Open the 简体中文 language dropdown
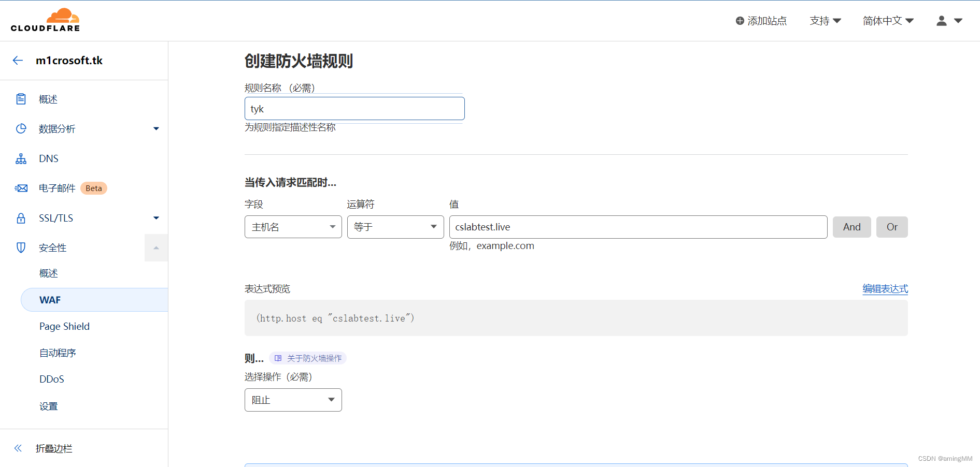This screenshot has width=980, height=467. click(888, 21)
